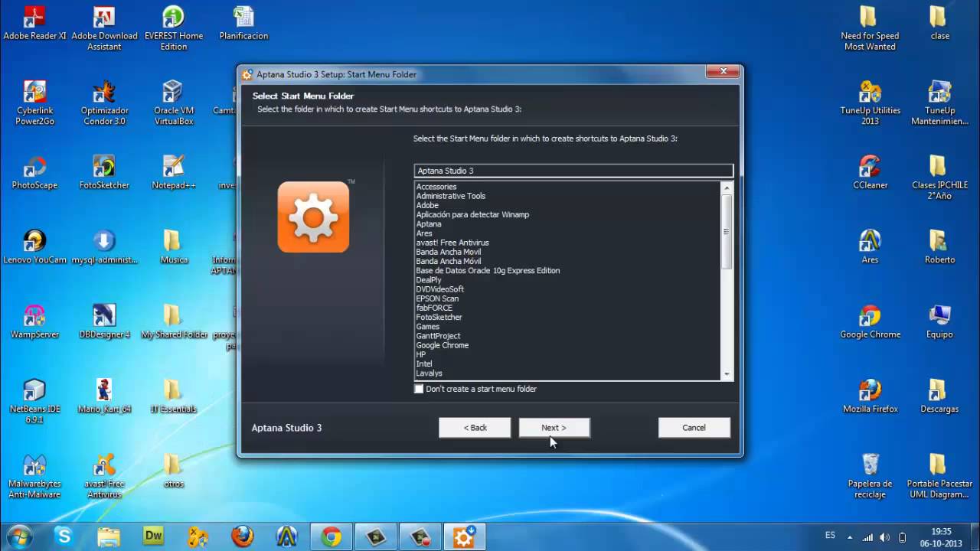This screenshot has width=980, height=551.
Task: Open DBDesigner 4 desktop icon
Action: (104, 322)
